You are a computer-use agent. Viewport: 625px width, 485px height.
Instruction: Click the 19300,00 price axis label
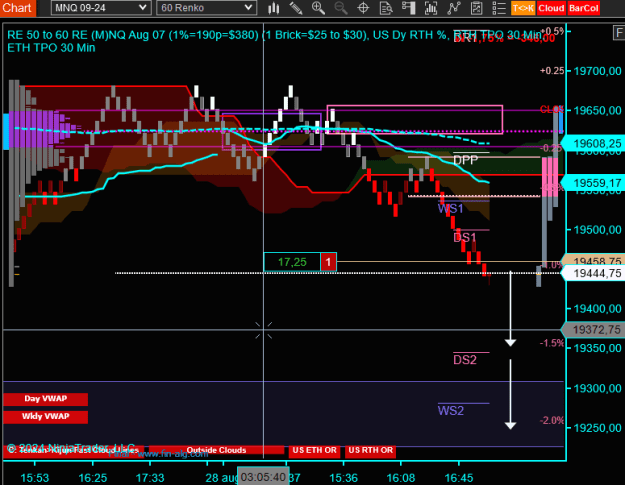tap(597, 389)
